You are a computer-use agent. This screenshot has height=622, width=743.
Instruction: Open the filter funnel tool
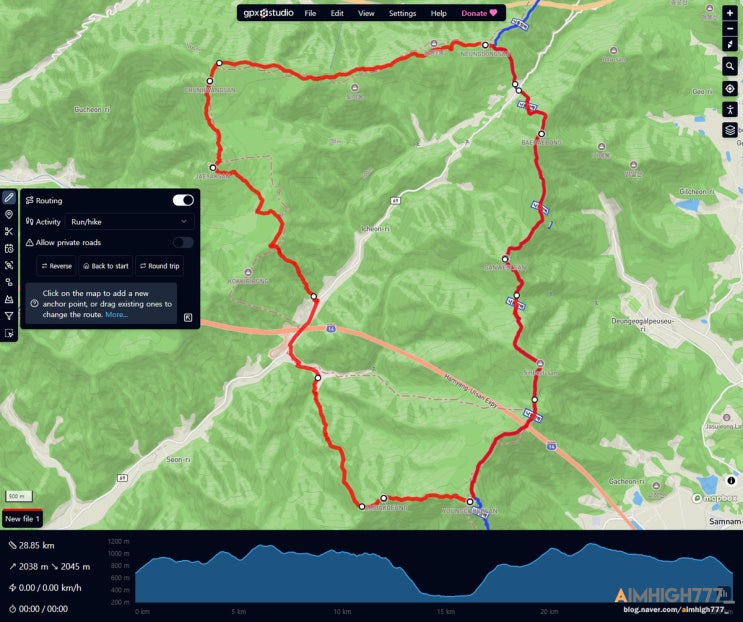(9, 316)
